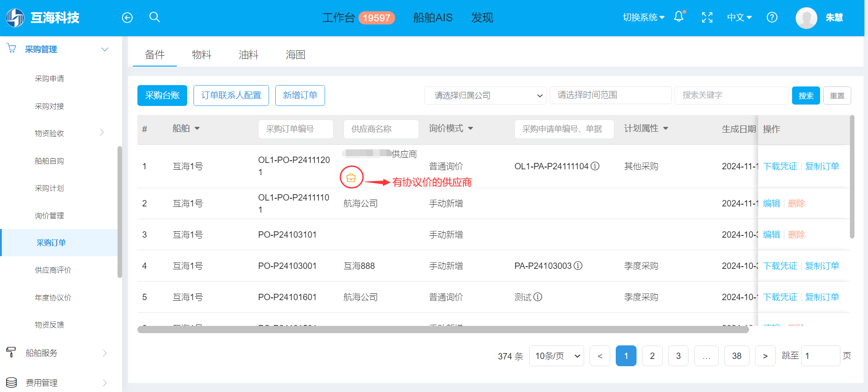
Task: Expand the 物资验收 submenu arrow
Action: [102, 133]
